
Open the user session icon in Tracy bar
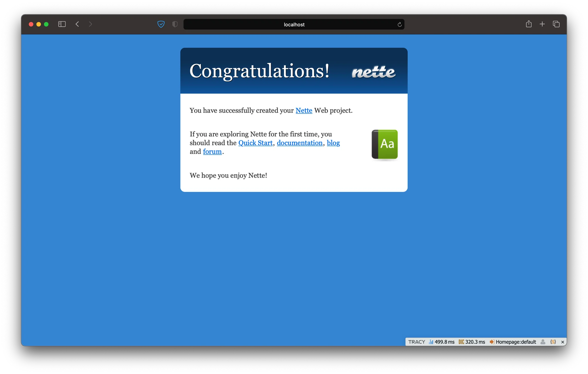(x=542, y=342)
